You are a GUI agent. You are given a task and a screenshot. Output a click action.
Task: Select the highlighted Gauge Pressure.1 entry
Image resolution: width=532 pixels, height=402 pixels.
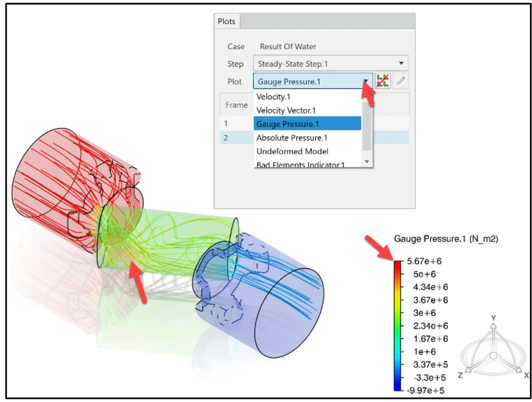click(288, 124)
